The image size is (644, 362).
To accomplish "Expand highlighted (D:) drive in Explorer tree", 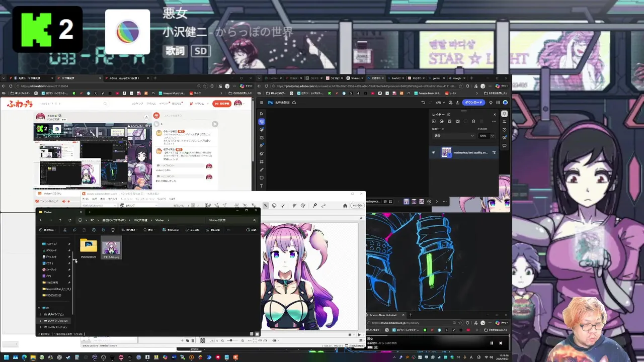I will pyautogui.click(x=41, y=320).
